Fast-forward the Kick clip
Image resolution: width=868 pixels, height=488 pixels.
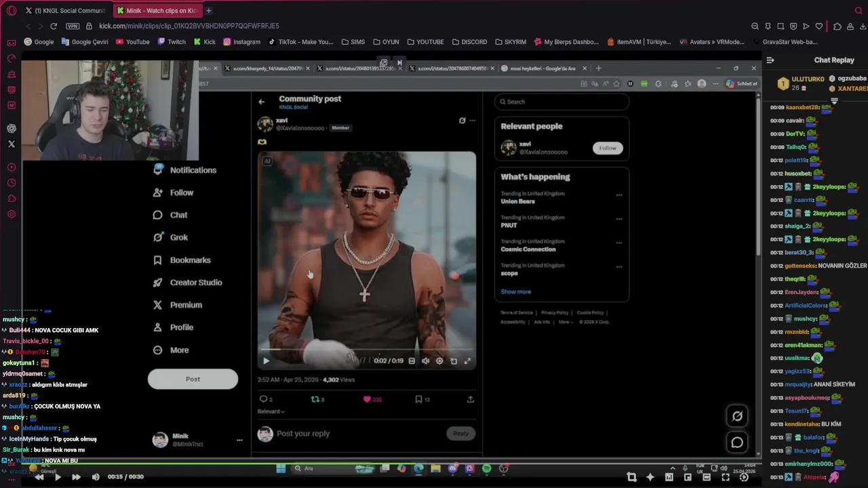[76, 476]
